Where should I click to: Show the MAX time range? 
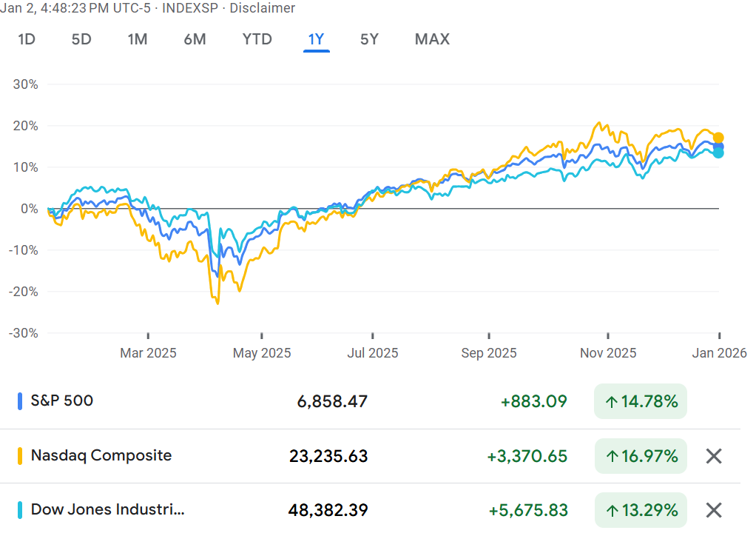point(432,39)
